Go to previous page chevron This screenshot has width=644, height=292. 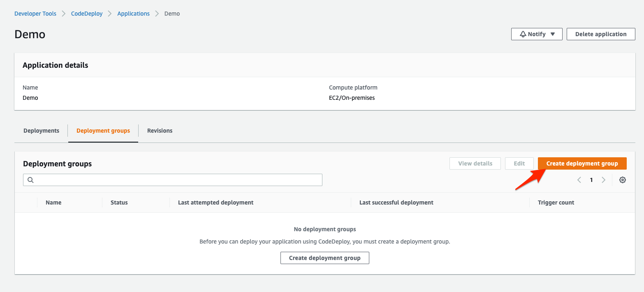click(579, 180)
